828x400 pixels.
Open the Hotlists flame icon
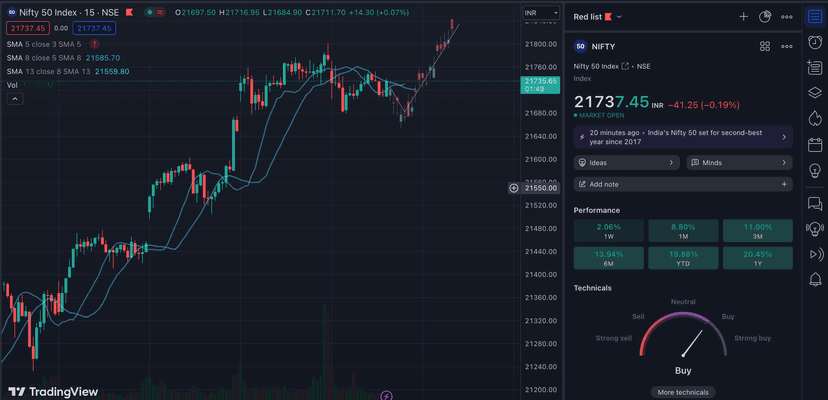tap(814, 119)
